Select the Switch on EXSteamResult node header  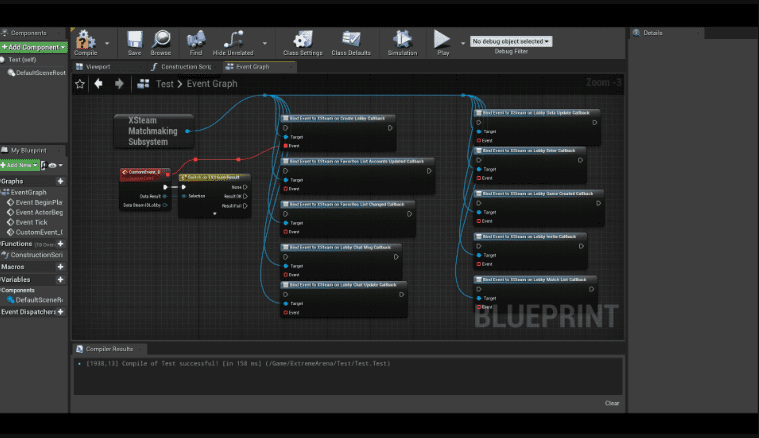coord(214,177)
